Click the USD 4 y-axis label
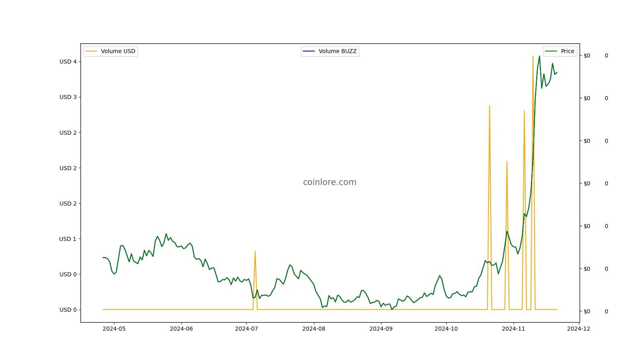The image size is (644, 362). coord(68,62)
